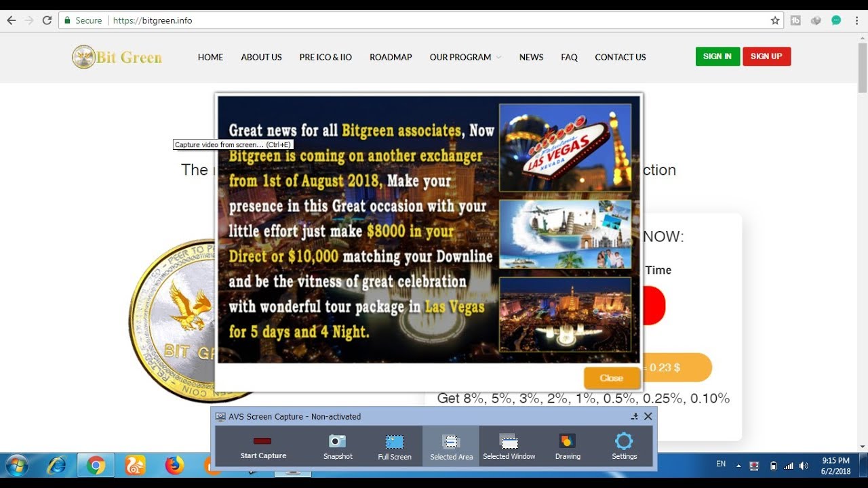This screenshot has width=868, height=488.
Task: Open UC Browser from taskbar
Action: (135, 466)
